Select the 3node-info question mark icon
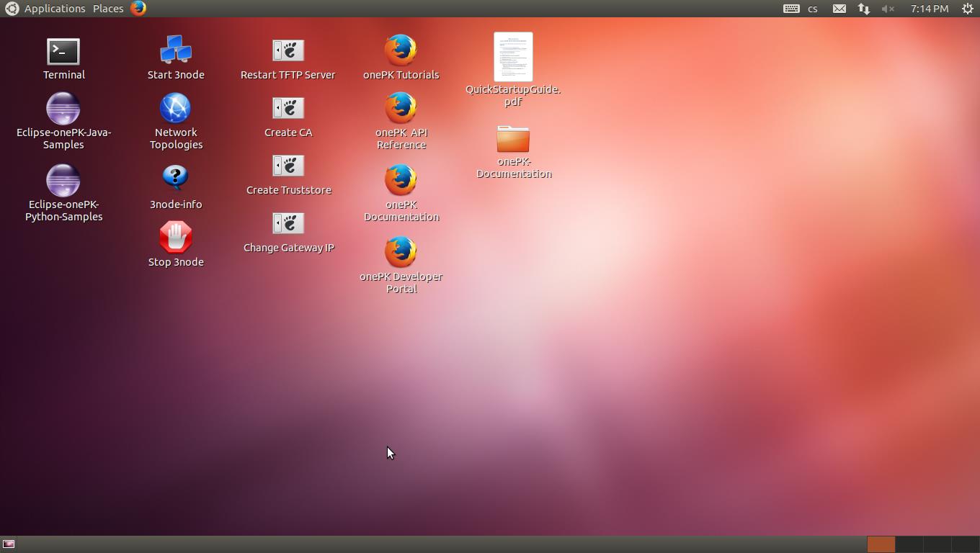Screen dimensions: 980x553 click(175, 179)
